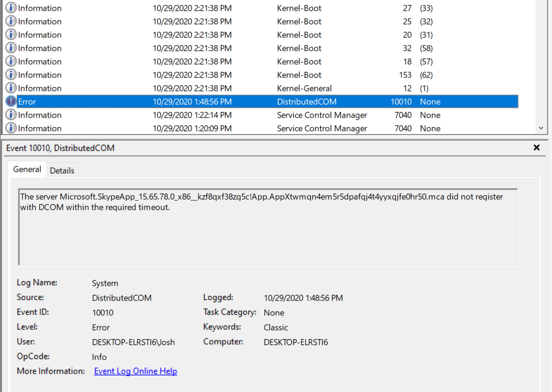Click the info icon of Kernel-Boot event 27
This screenshot has width=552, height=392.
coord(11,8)
